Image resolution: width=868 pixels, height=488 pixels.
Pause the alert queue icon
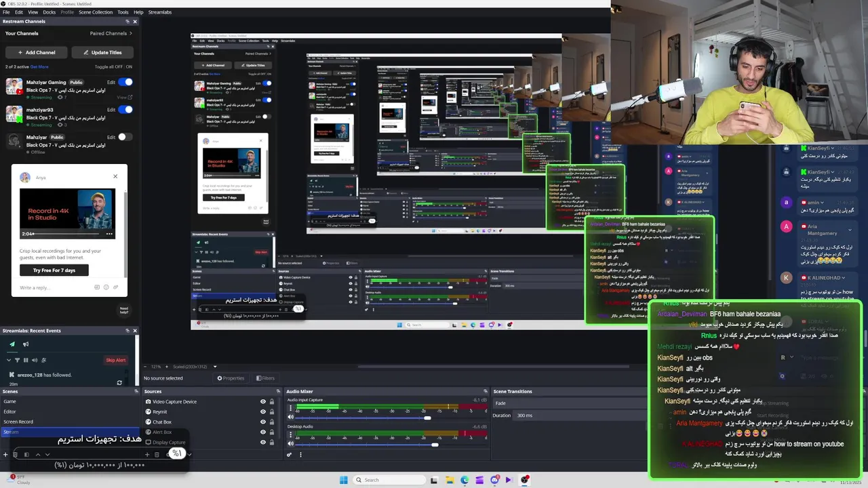coord(26,360)
